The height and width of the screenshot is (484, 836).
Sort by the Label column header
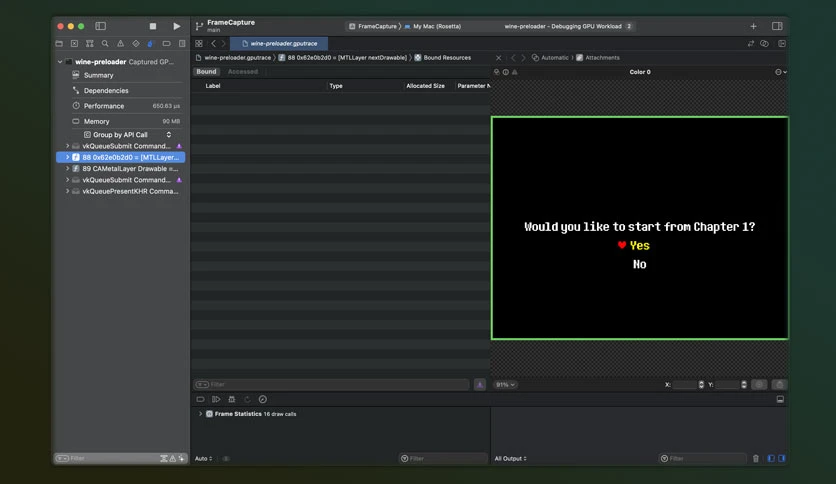213,86
